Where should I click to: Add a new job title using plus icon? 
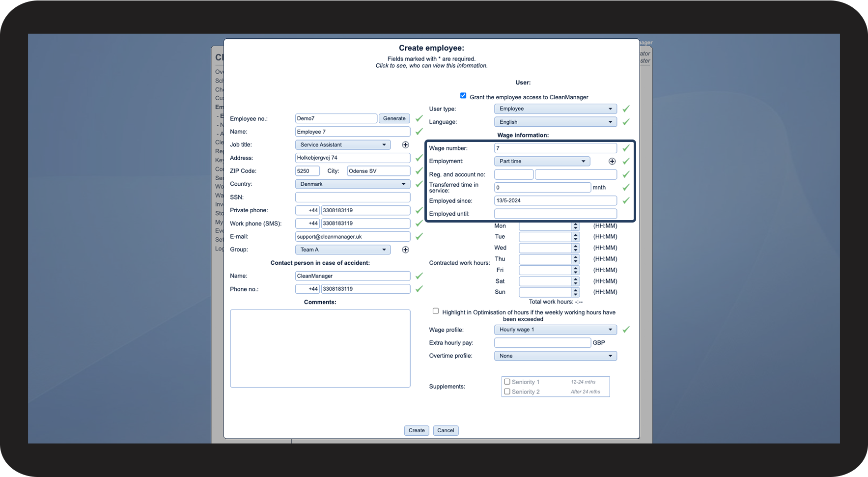tap(405, 145)
